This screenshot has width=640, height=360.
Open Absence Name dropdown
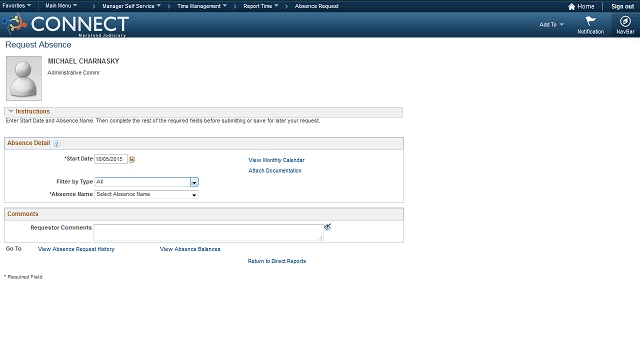pyautogui.click(x=146, y=195)
